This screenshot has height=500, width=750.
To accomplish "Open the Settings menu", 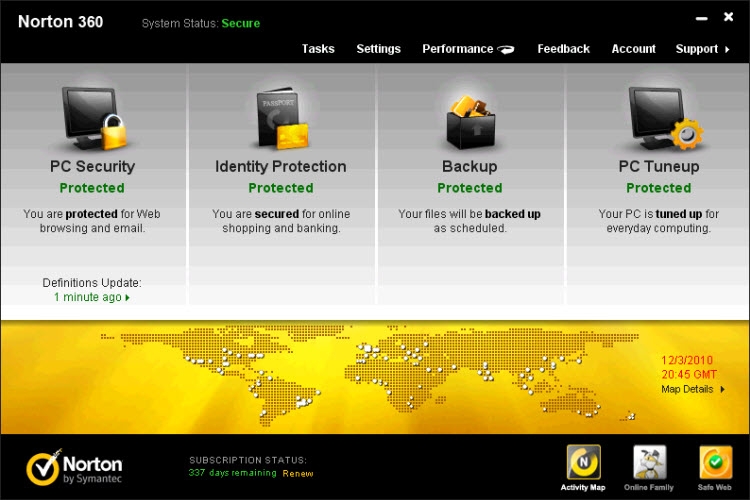I will pyautogui.click(x=378, y=49).
